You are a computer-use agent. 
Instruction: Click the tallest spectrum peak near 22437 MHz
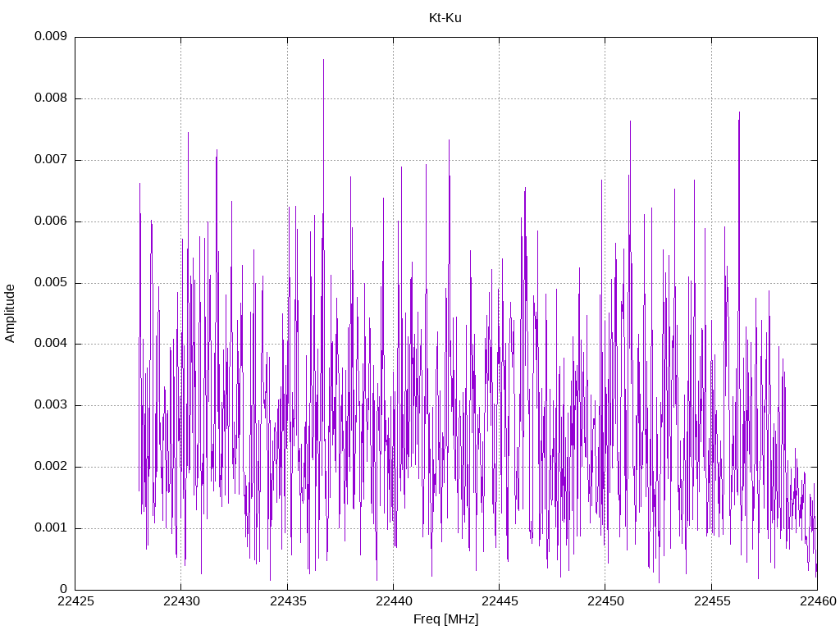click(x=323, y=60)
